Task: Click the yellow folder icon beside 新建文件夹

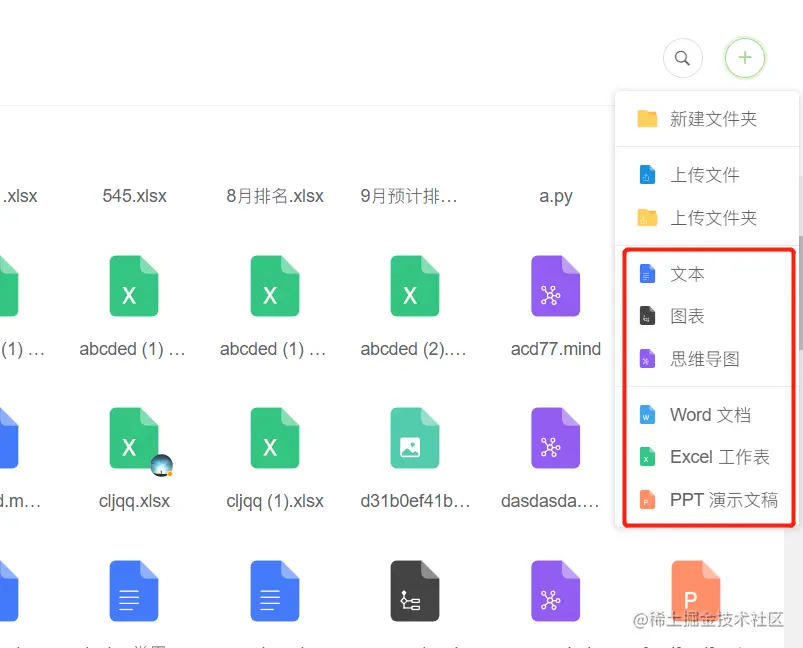Action: coord(647,118)
